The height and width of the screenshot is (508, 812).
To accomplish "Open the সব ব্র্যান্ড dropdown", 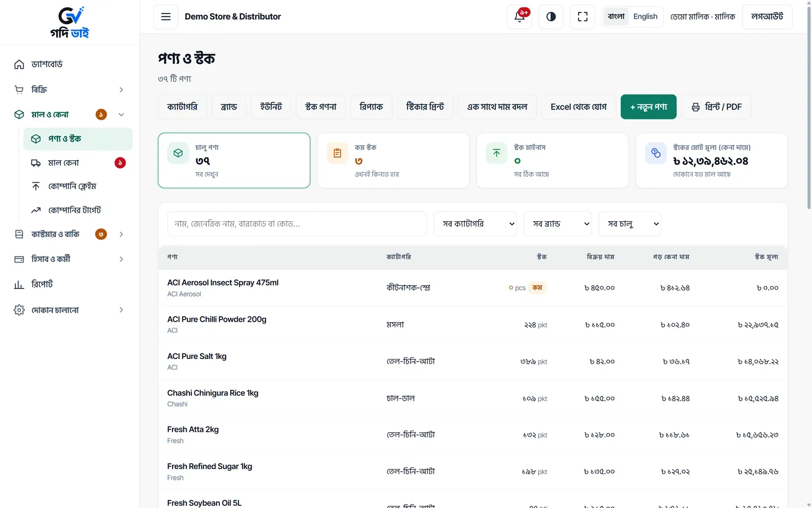I will coord(558,224).
